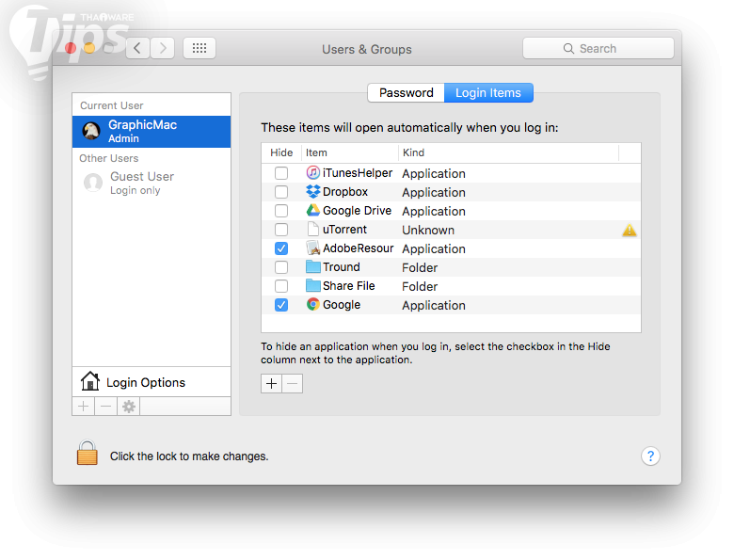Check Hide for Google Drive
734x560 pixels.
pyautogui.click(x=281, y=211)
